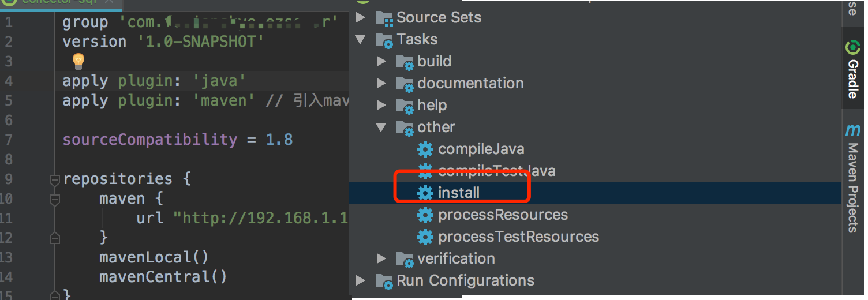This screenshot has height=300, width=868.
Task: Click the processResources task gear icon
Action: [x=425, y=215]
